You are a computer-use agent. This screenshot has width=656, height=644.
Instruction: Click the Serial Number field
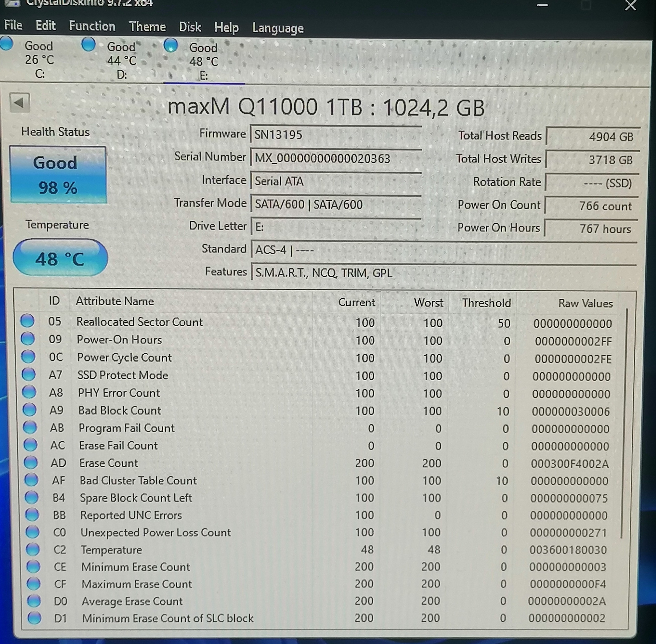(x=336, y=158)
